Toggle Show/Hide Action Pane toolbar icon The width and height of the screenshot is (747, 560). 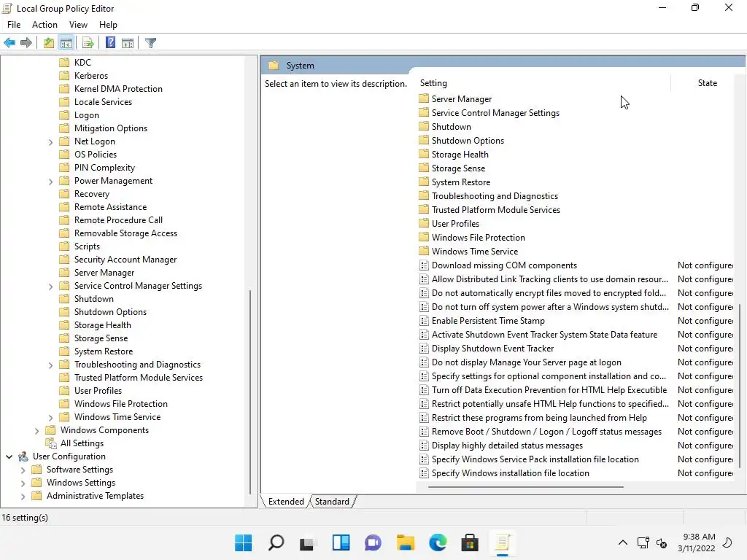coord(128,43)
